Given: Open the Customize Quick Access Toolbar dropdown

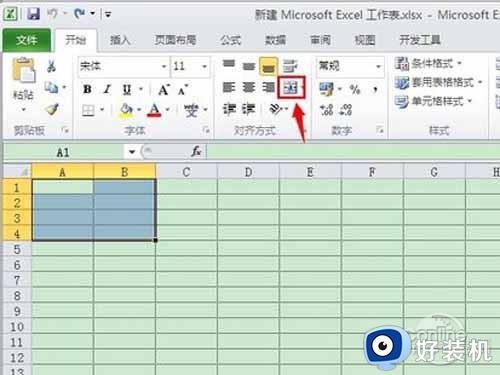Looking at the screenshot, I should pos(108,14).
